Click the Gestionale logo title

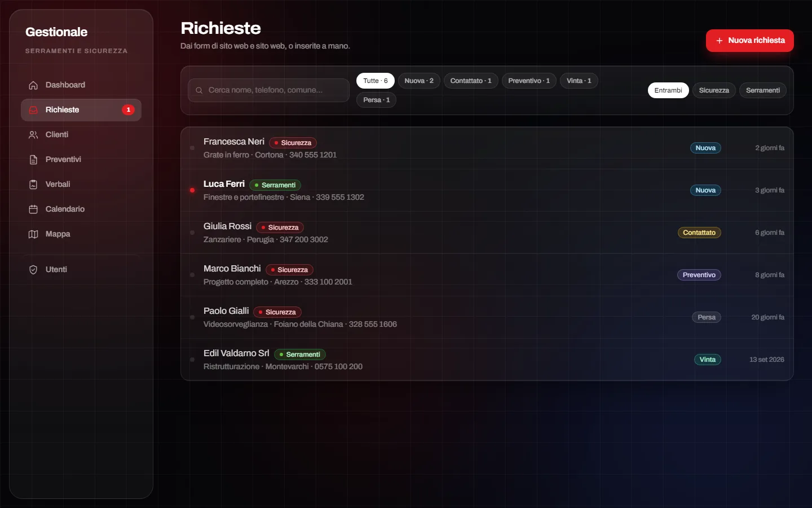click(x=56, y=32)
